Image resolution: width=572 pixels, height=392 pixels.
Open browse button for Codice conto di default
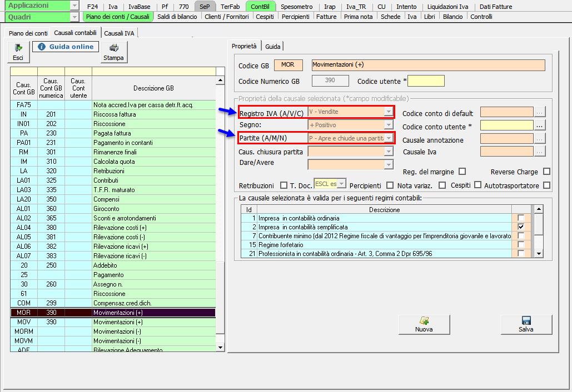540,112
